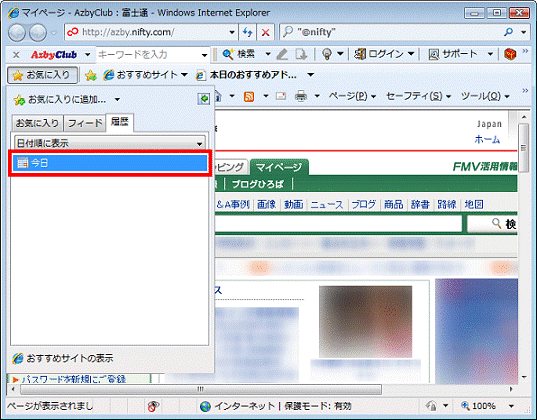This screenshot has width=537, height=420.
Task: Click the お気に入り favorites button
Action: [42, 75]
